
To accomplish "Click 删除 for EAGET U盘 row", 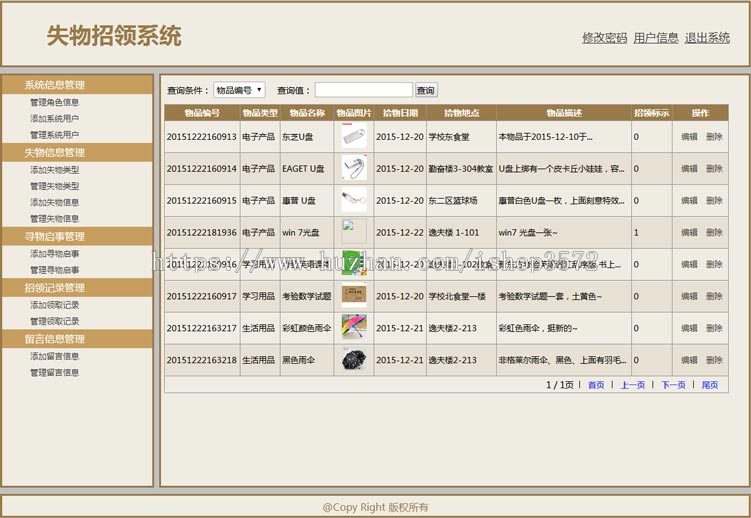I will click(714, 169).
